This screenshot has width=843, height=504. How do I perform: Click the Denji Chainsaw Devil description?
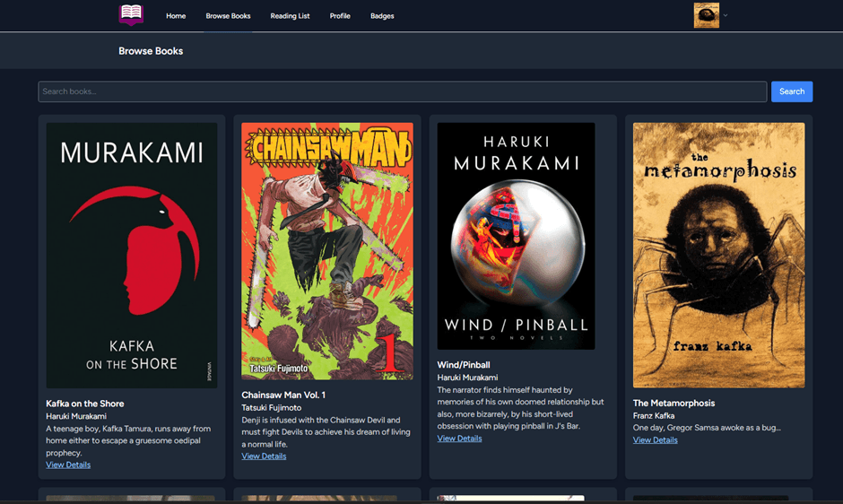326,432
